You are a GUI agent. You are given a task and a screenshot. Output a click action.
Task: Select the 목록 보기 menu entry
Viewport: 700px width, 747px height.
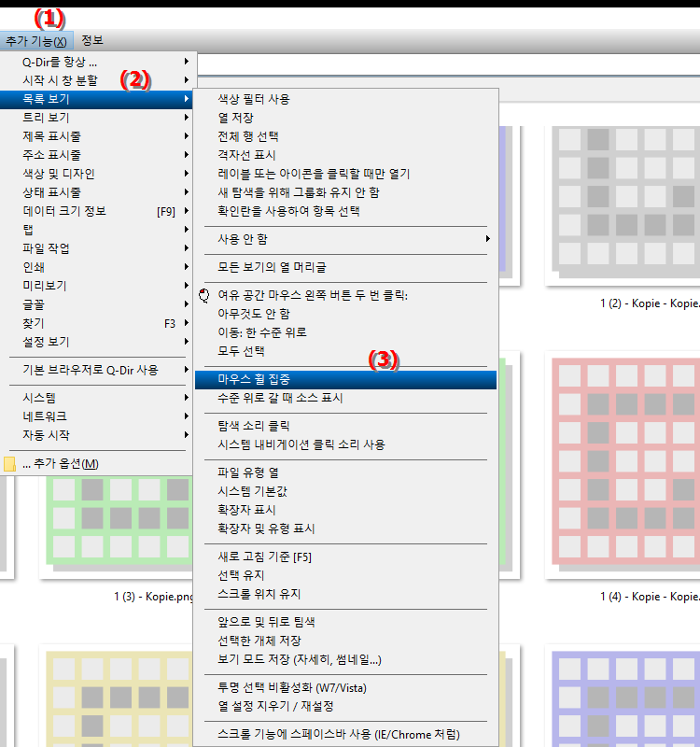coord(97,99)
